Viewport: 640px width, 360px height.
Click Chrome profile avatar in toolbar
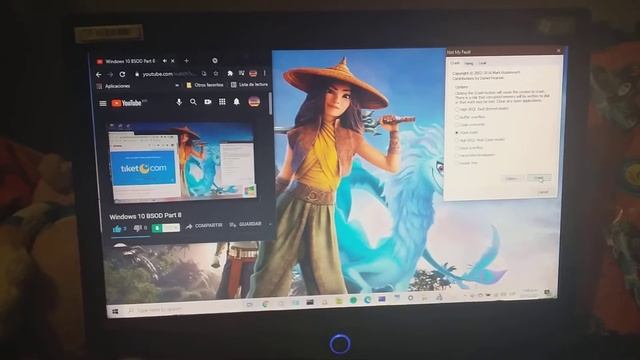click(253, 73)
